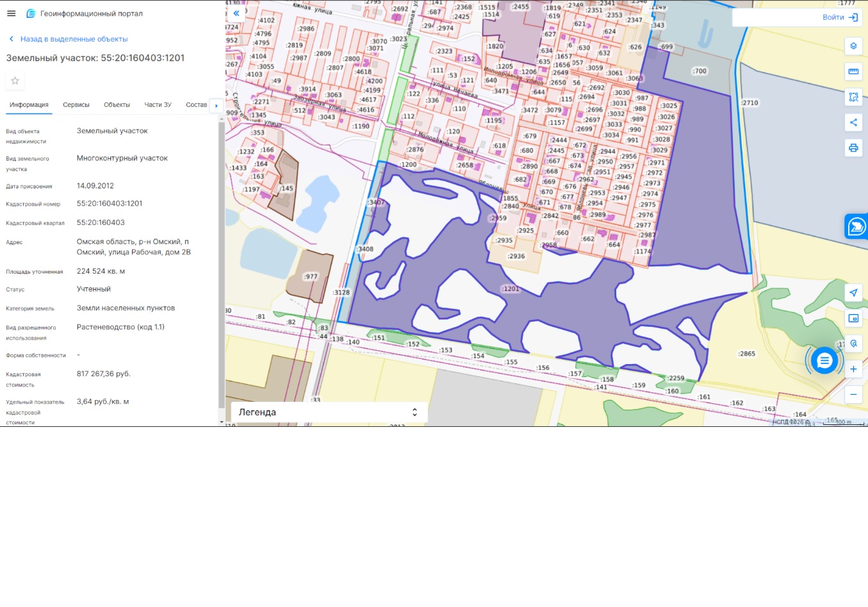Print the map
Screen dimensions: 868x607
[853, 148]
